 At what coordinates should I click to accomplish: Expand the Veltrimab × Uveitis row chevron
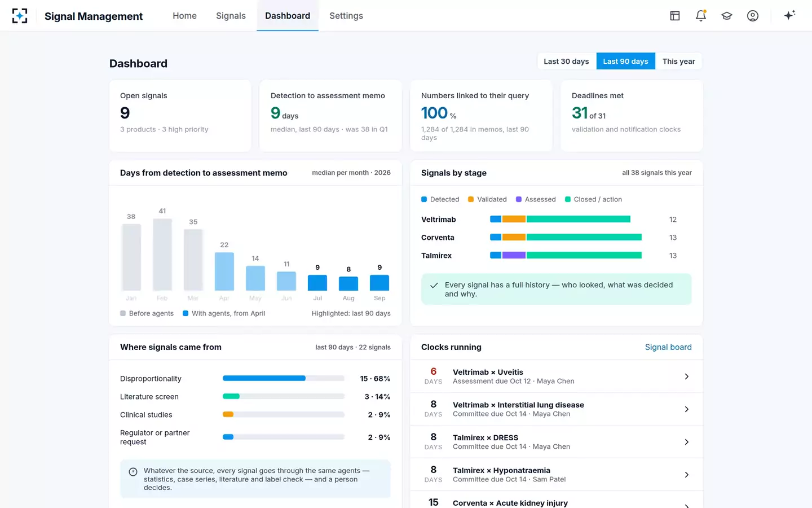click(x=686, y=376)
